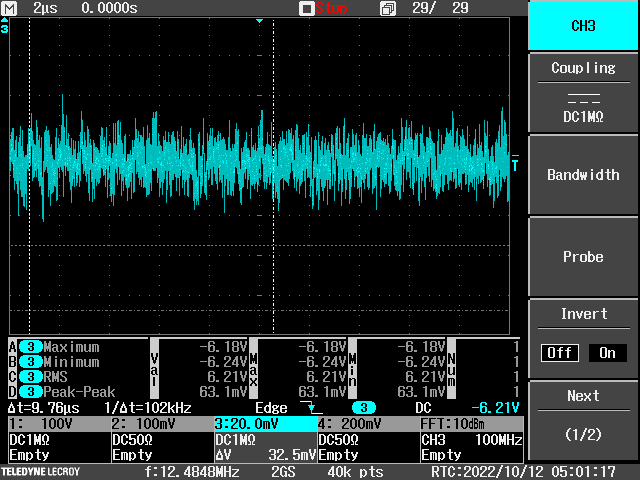Viewport: 640px width, 480px height.
Task: Click the channel 3 badge in Maximum row
Action: (29, 347)
